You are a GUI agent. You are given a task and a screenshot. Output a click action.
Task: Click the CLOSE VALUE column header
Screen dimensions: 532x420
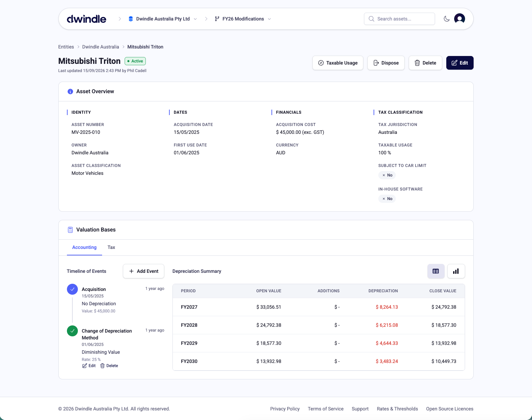coord(443,291)
